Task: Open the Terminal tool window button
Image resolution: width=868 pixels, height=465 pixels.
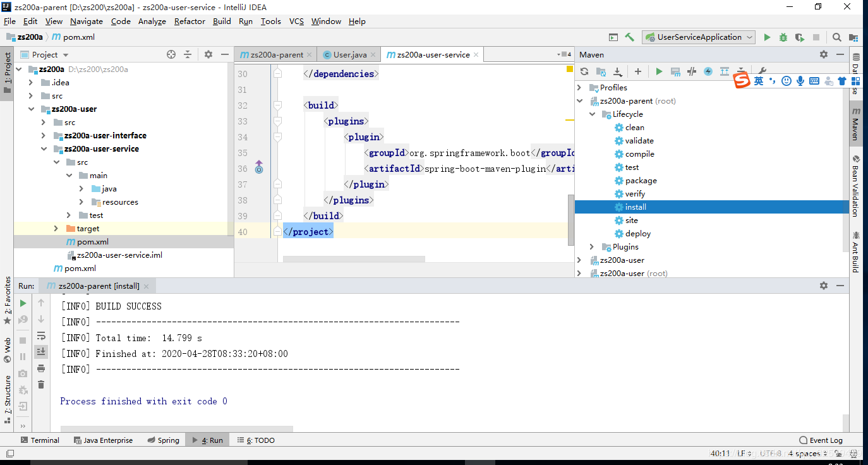Action: 40,440
